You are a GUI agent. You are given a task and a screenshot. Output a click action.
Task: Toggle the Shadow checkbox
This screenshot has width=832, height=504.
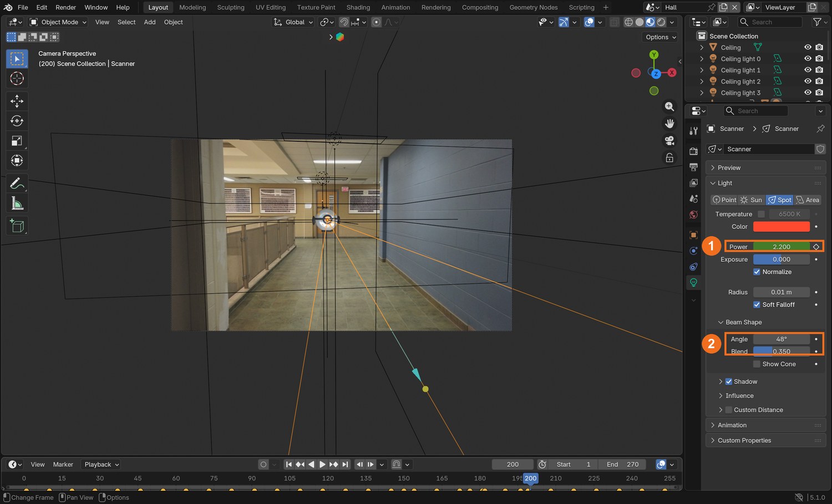click(x=729, y=381)
